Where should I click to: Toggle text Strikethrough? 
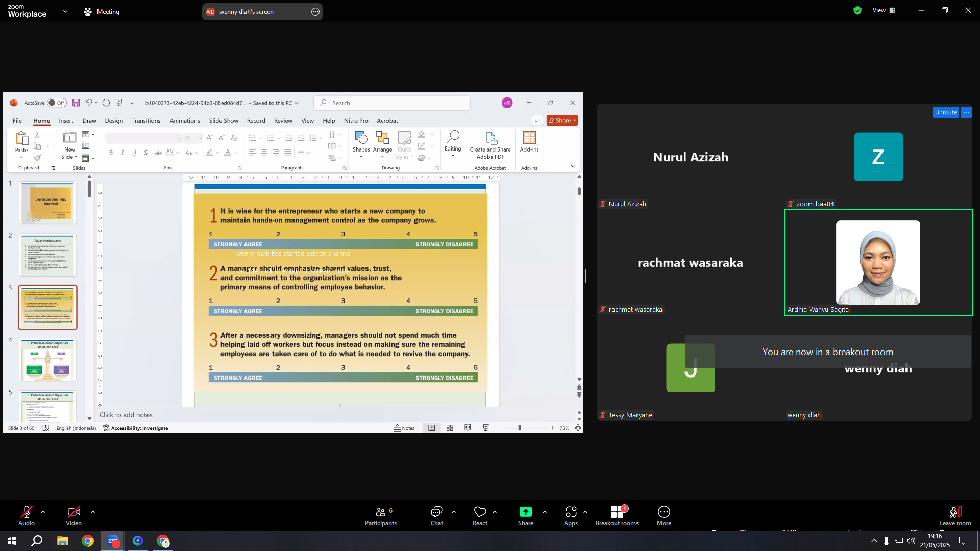click(158, 153)
